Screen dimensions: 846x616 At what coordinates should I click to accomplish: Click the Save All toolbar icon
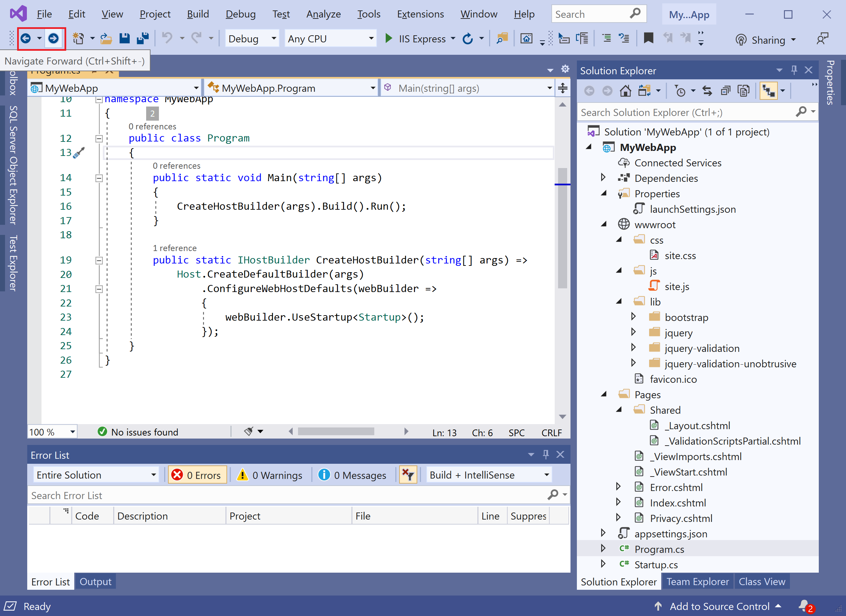point(142,38)
